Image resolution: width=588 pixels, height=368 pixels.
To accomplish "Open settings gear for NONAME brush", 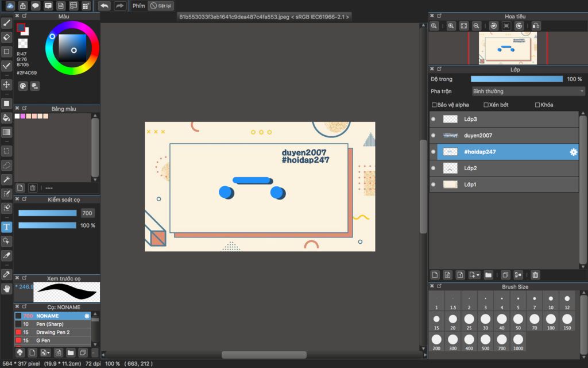I will 87,316.
